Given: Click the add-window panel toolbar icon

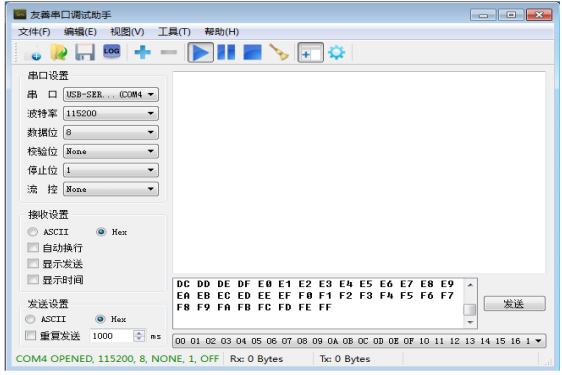Looking at the screenshot, I should click(311, 53).
